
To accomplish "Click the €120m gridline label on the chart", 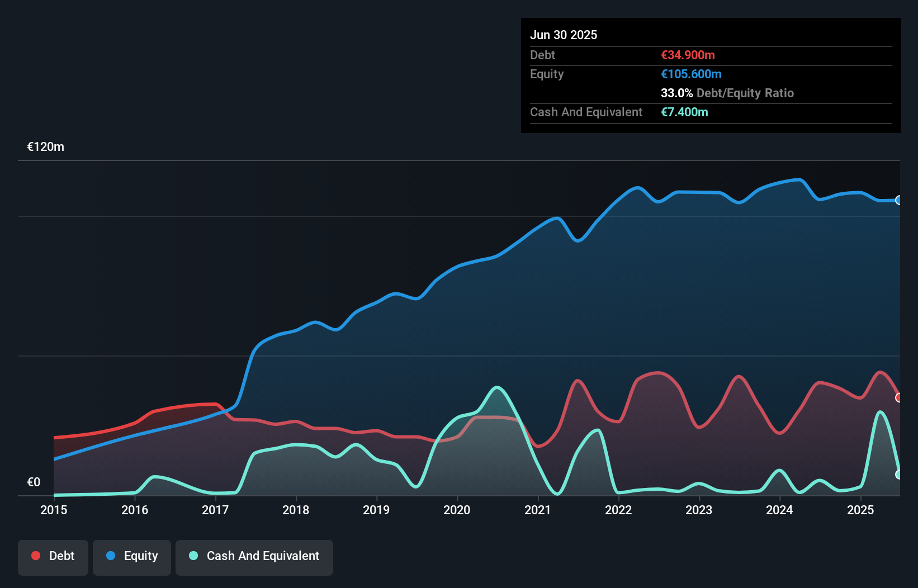I will point(45,146).
